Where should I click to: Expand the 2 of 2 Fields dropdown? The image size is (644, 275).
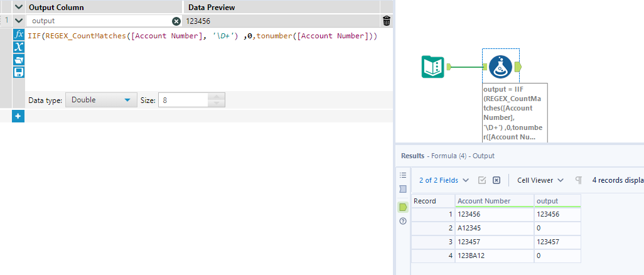point(444,180)
